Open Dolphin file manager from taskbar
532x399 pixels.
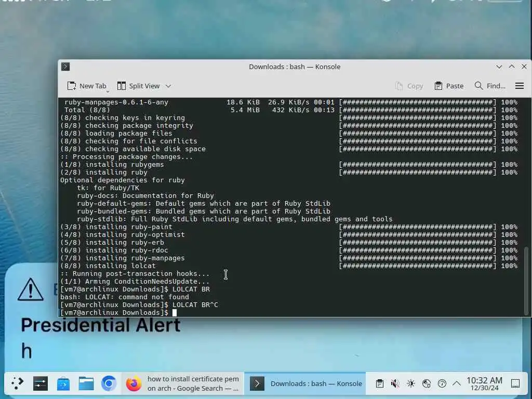pyautogui.click(x=86, y=383)
